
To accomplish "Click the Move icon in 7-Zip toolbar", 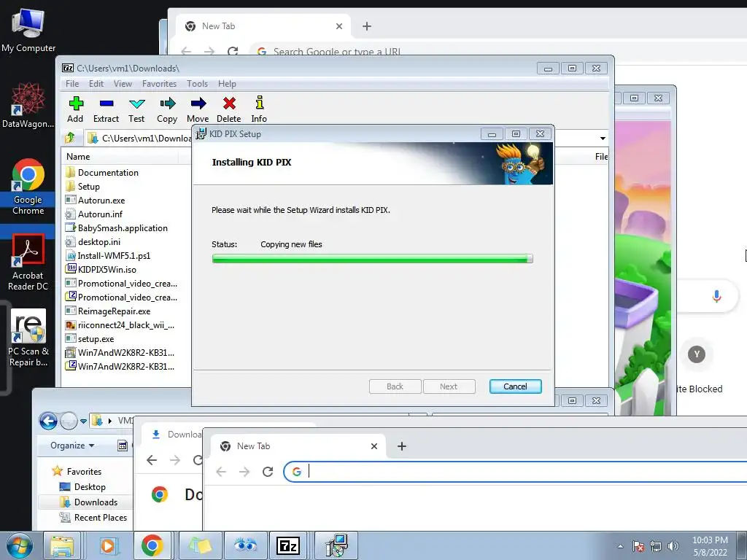I will [198, 104].
